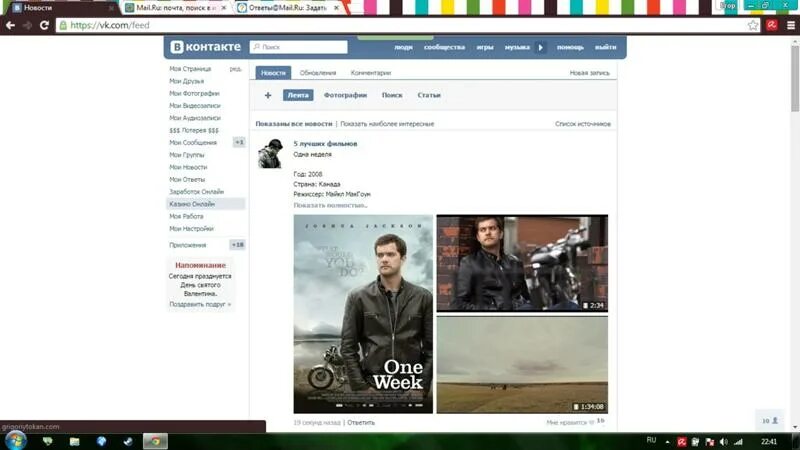The height and width of the screenshot is (450, 800).
Task: Open the One Week movie poster image
Action: (363, 314)
